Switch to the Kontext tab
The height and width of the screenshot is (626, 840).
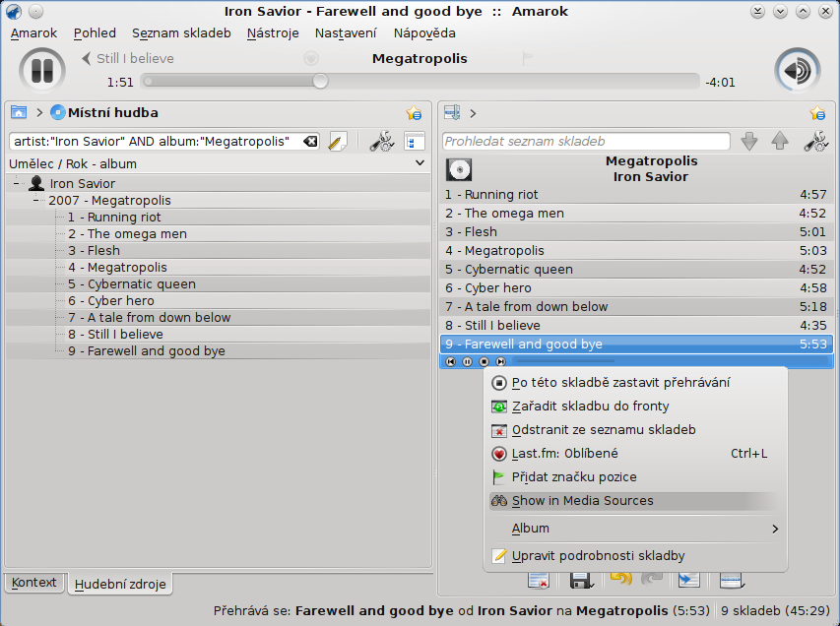(34, 583)
